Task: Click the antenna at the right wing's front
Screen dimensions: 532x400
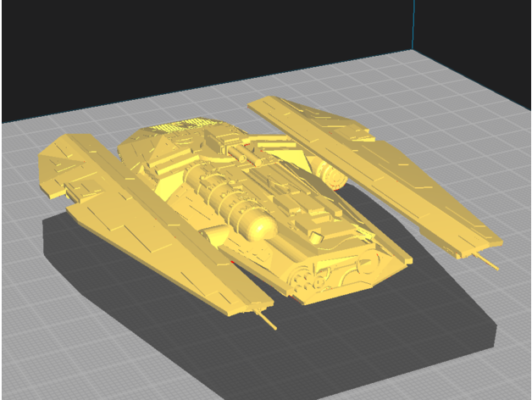Action: point(489,260)
